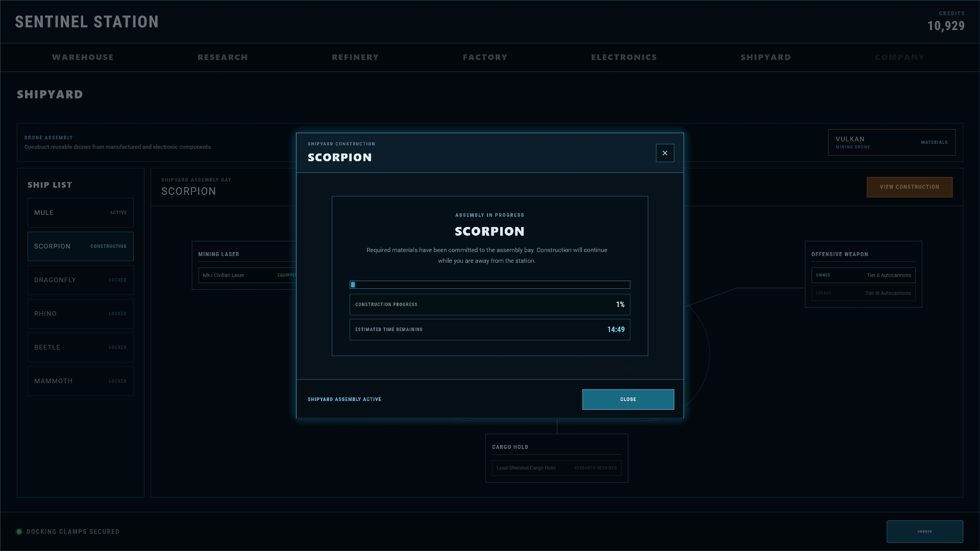The width and height of the screenshot is (980, 551).
Task: Select Tier II Autocannons weapon
Action: 864,275
